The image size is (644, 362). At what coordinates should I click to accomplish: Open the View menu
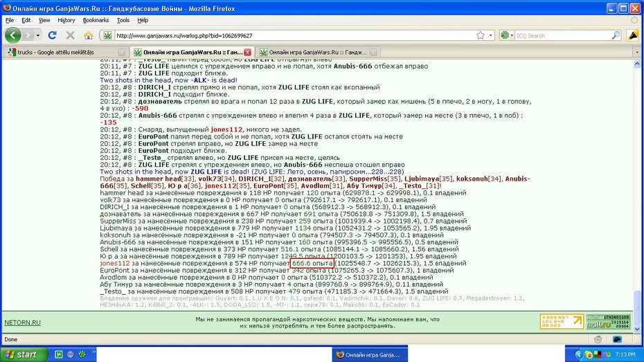pos(44,20)
